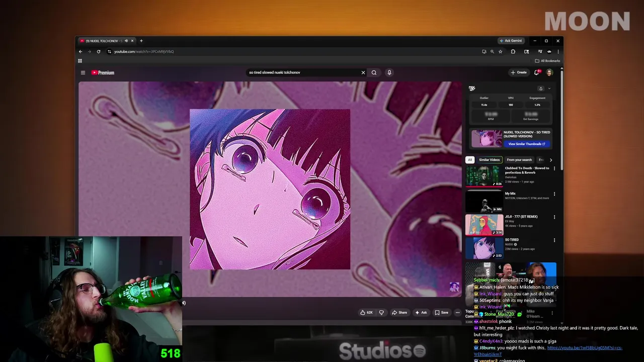Image resolution: width=644 pixels, height=362 pixels.
Task: Dislike the video with thumbs down
Action: click(381, 312)
